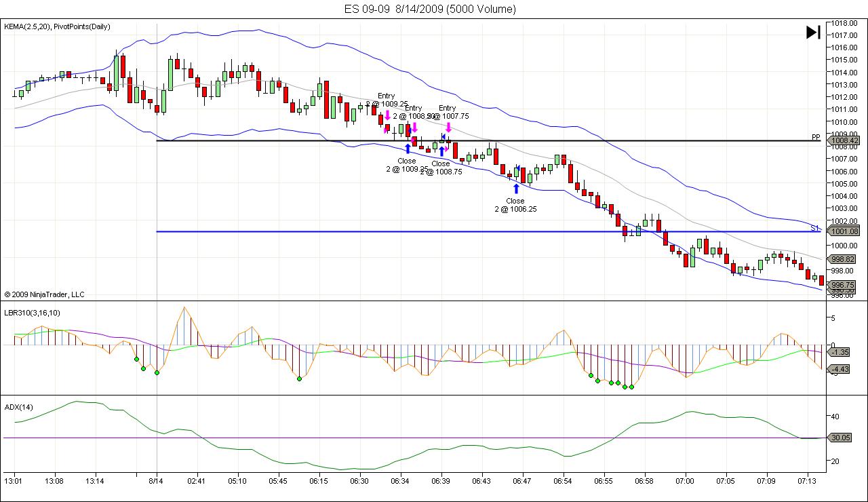This screenshot has width=868, height=502.
Task: Click the 06:55 time axis label
Action: 604,481
